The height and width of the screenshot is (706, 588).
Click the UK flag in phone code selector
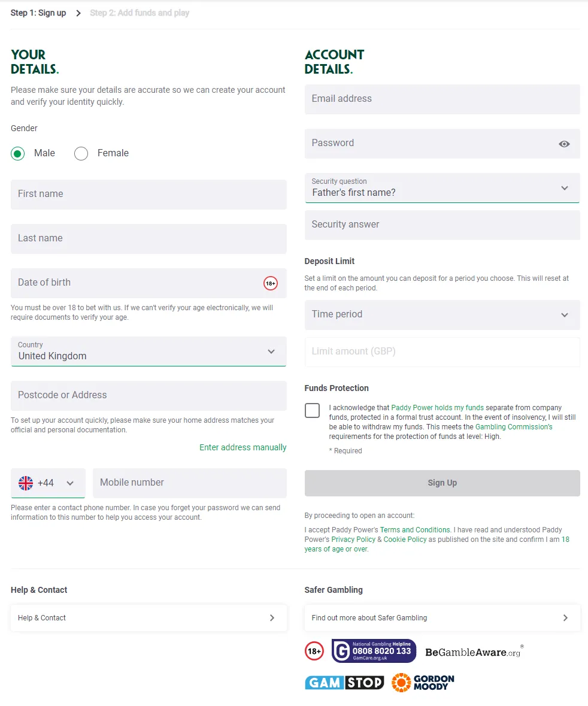[x=25, y=483]
